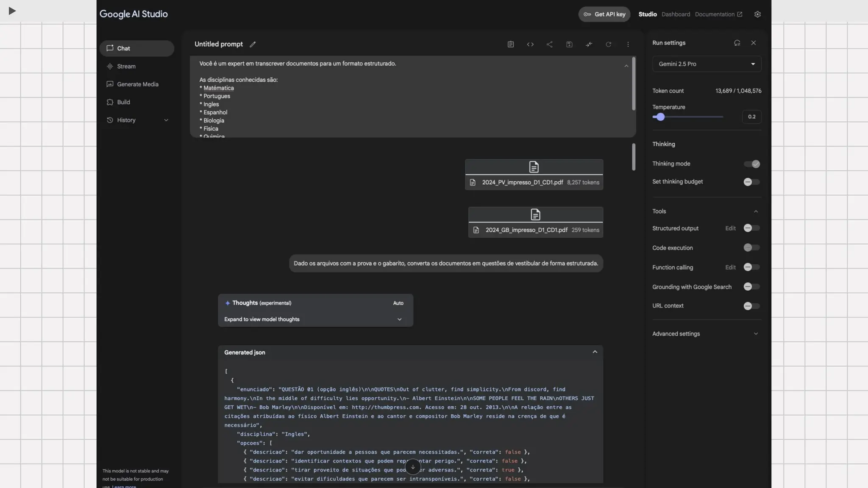Click the system instructions clipboard icon
This screenshot has width=868, height=488.
(511, 44)
